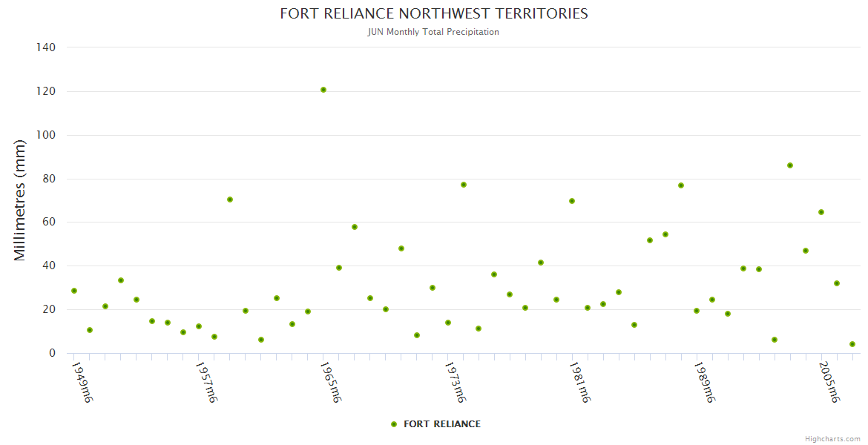Select the 1973m6 data point
The image size is (868, 445).
click(448, 323)
